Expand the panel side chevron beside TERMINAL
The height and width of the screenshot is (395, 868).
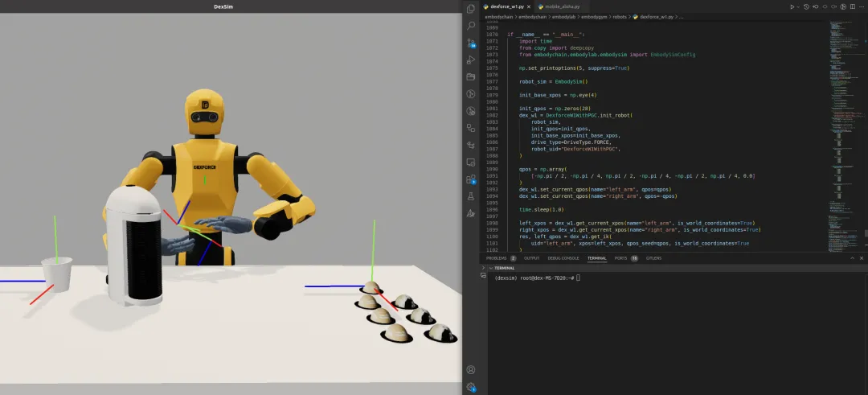pos(483,268)
